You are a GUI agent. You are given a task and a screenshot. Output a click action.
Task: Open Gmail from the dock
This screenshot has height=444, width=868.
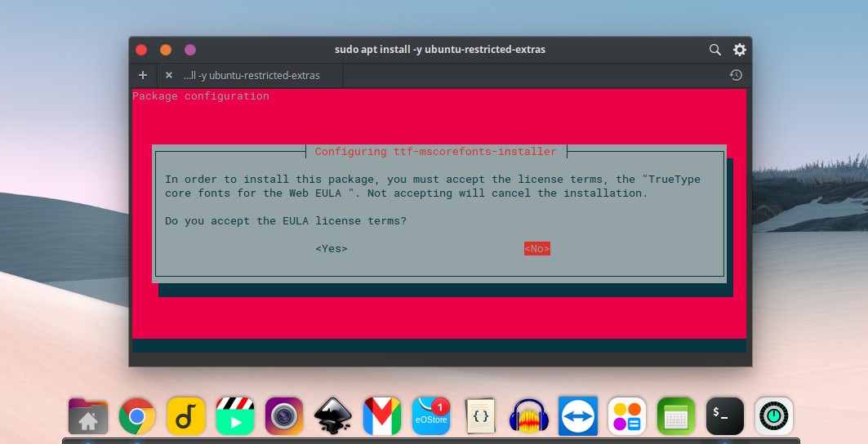[x=382, y=415]
